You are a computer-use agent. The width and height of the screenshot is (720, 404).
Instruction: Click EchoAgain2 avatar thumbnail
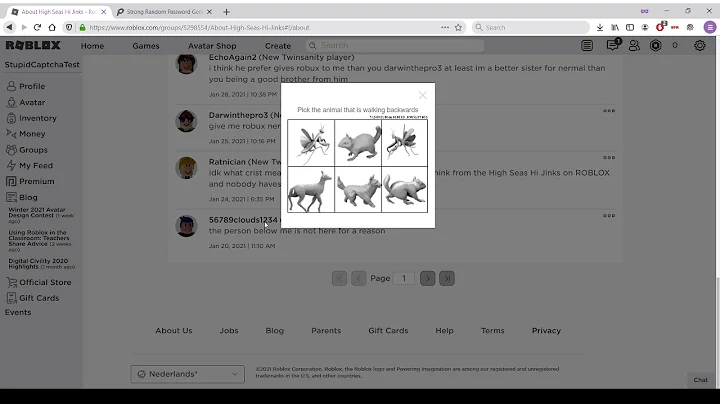coord(186,63)
